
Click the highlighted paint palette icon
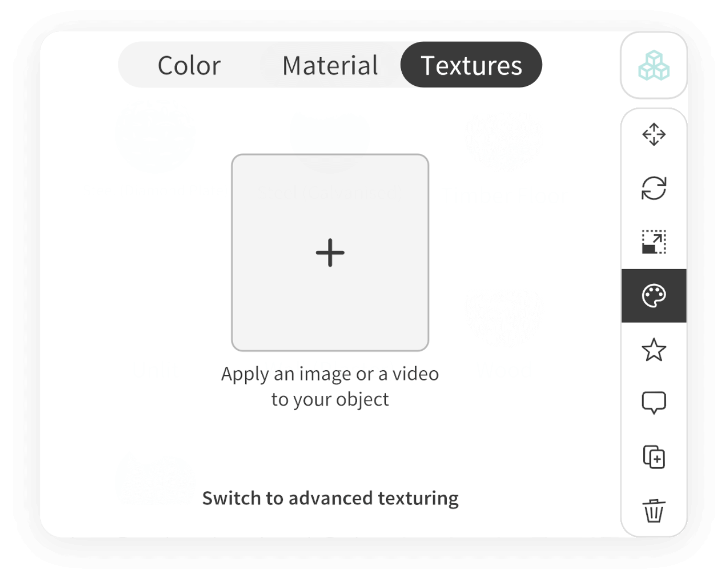pyautogui.click(x=654, y=296)
